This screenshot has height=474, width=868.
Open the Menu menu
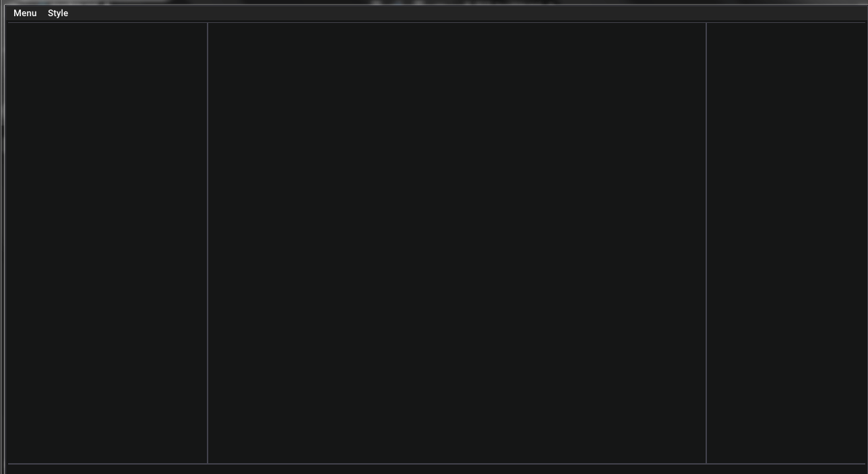point(25,13)
